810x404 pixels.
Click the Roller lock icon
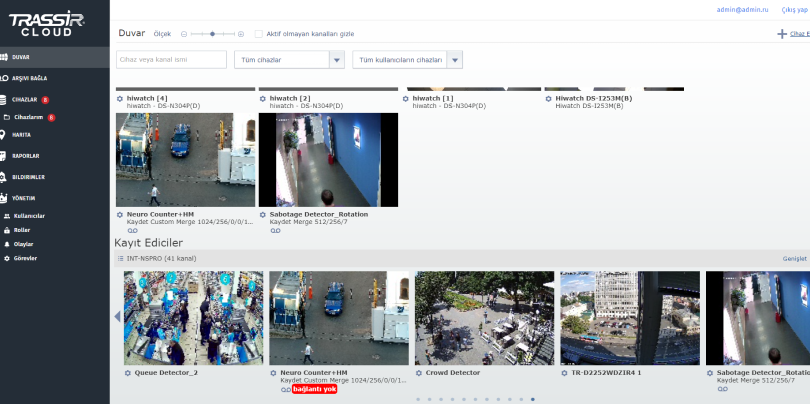(7, 230)
